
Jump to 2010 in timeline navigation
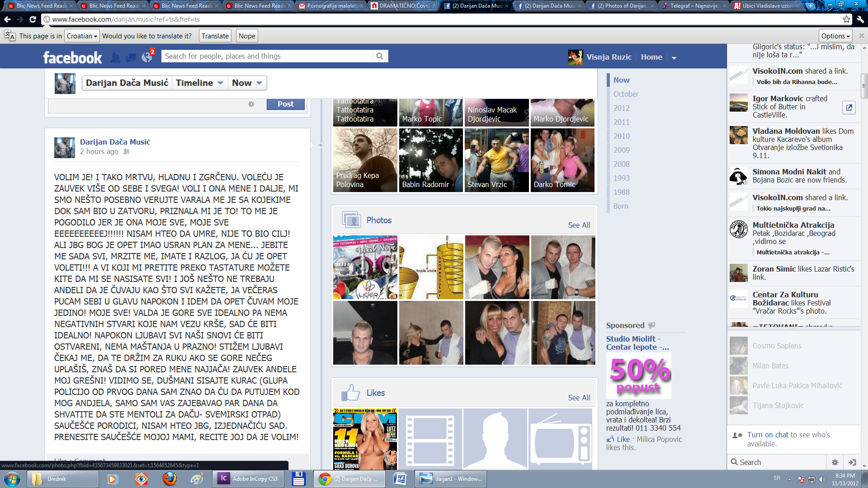coord(621,136)
